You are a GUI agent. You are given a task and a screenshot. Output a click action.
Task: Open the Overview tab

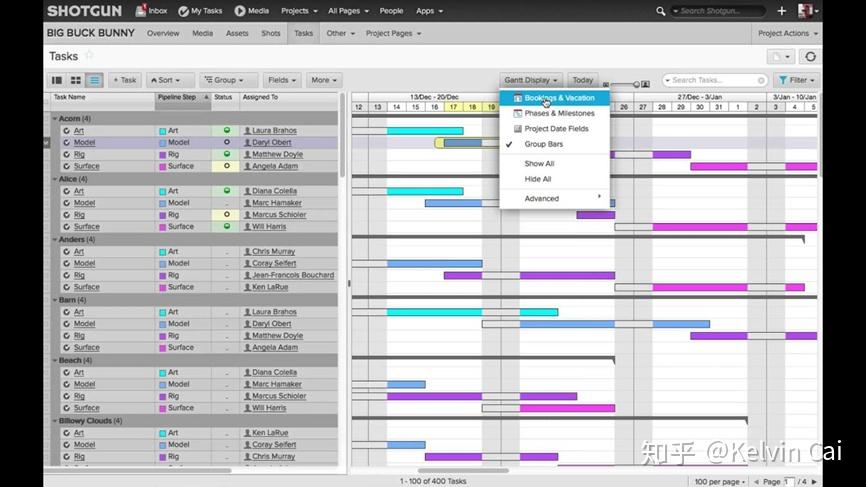click(163, 33)
